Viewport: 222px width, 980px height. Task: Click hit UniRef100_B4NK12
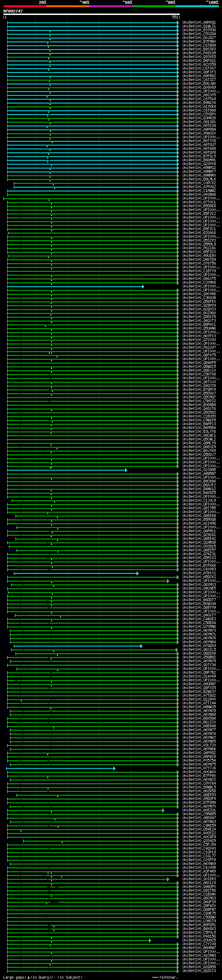click(x=199, y=489)
